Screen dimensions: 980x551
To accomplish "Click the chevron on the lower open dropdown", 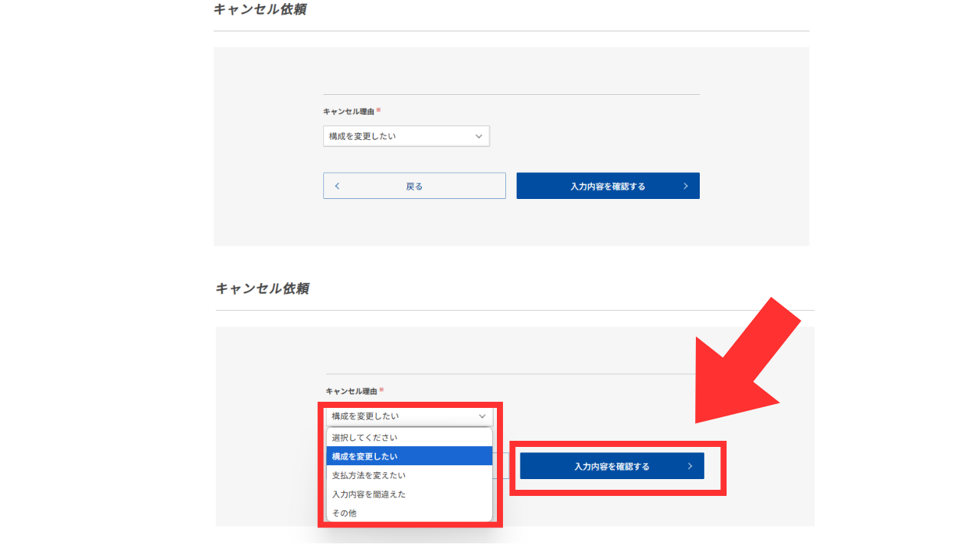I will pyautogui.click(x=482, y=416).
